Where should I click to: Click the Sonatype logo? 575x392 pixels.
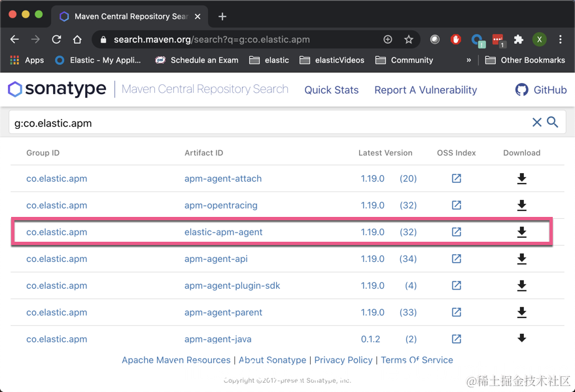(x=57, y=89)
